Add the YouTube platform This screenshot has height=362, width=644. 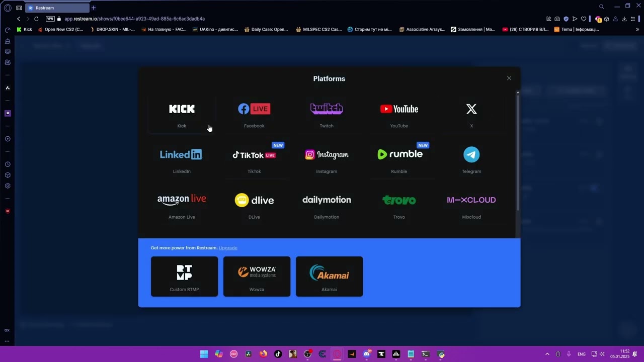399,115
